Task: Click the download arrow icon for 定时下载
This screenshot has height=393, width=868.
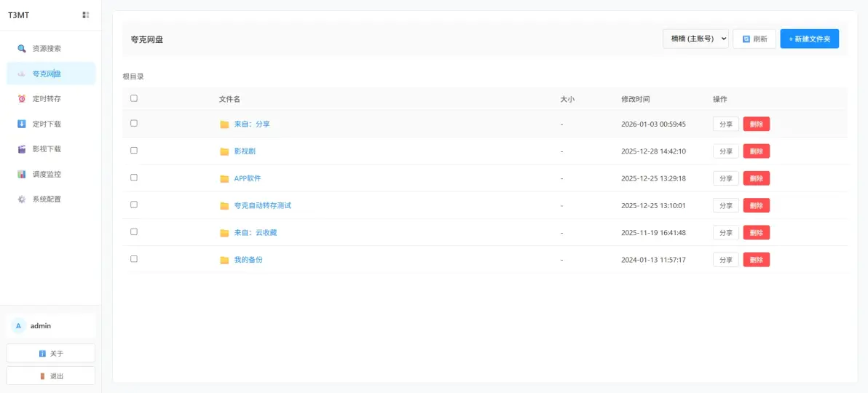Action: coord(22,124)
